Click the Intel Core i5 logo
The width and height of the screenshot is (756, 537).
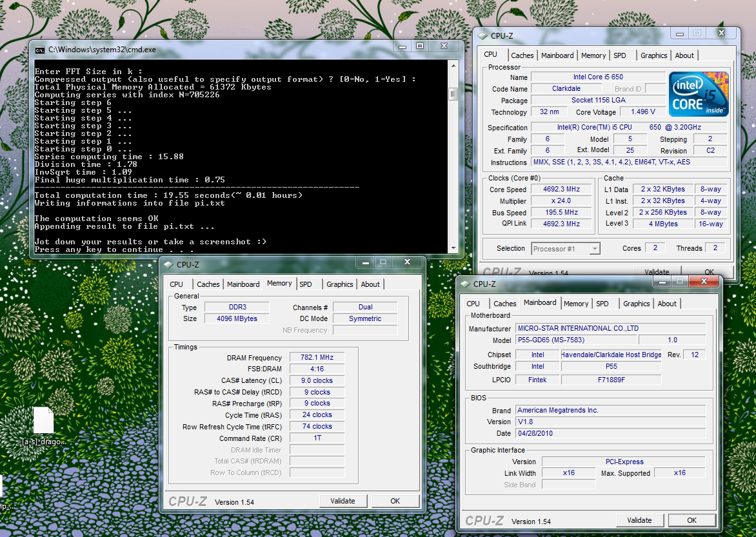(699, 94)
